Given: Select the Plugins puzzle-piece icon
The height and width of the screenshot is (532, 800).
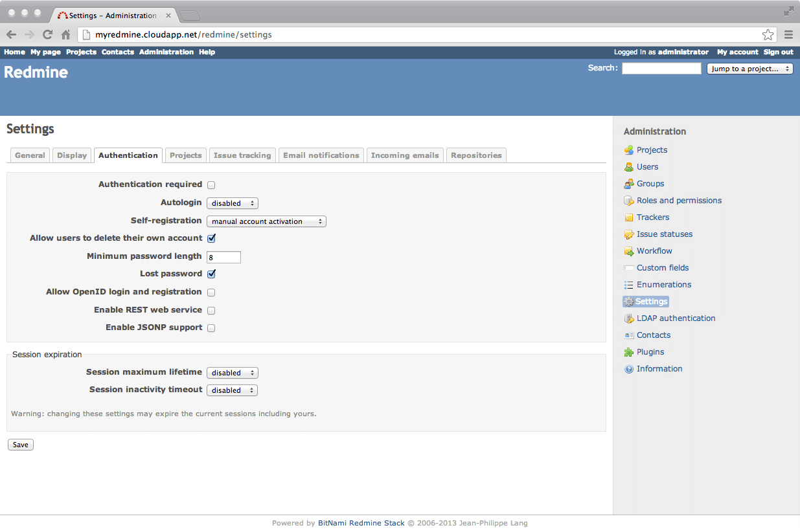Looking at the screenshot, I should point(628,351).
